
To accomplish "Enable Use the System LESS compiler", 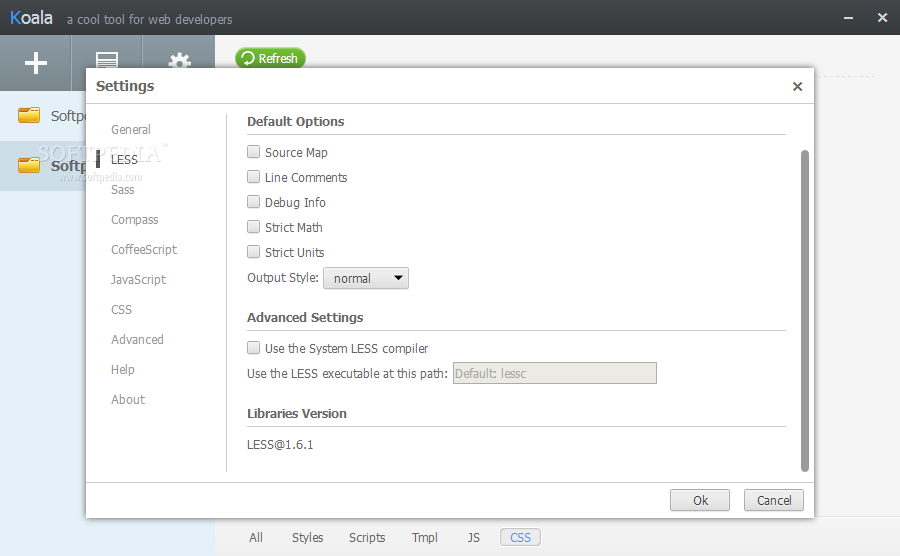I will [x=253, y=348].
